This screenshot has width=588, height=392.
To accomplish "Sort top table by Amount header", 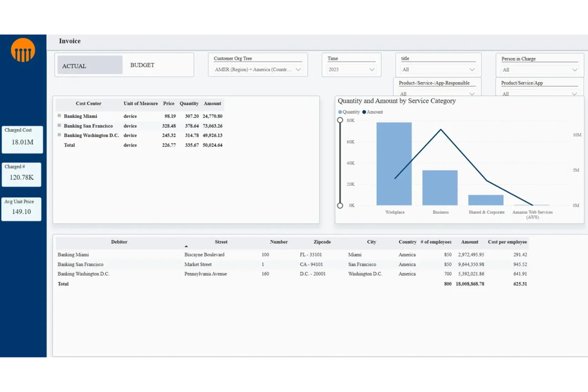I will coord(213,104).
